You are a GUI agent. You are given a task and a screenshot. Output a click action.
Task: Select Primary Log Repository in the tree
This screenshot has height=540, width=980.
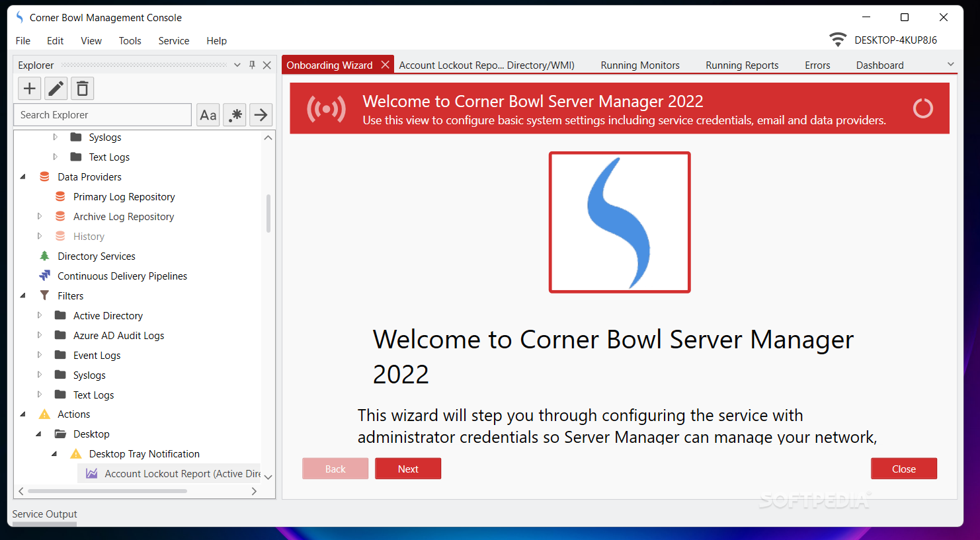coord(124,197)
